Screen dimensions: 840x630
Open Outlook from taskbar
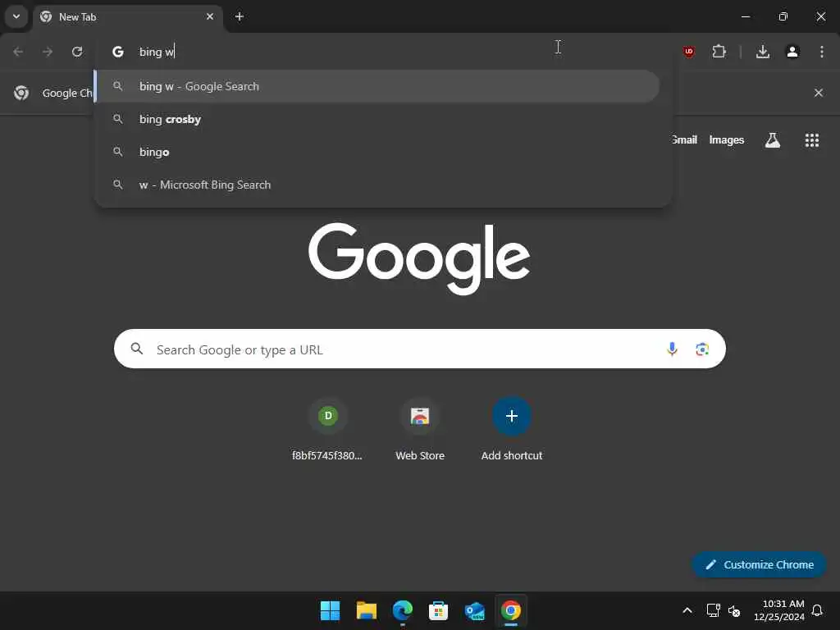[x=475, y=610]
